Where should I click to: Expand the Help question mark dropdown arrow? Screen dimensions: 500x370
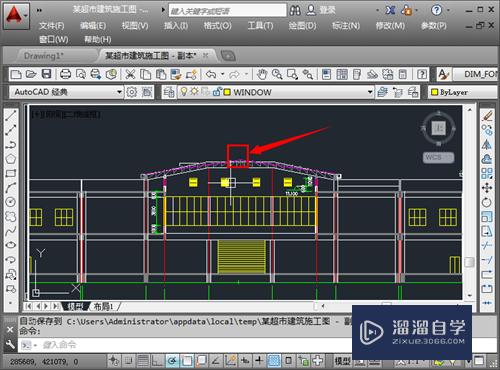coord(448,10)
